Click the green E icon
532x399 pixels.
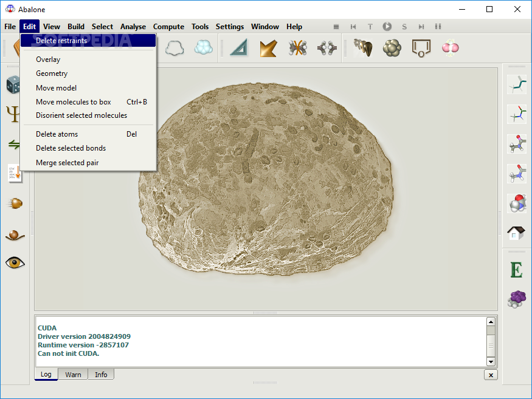pyautogui.click(x=516, y=270)
